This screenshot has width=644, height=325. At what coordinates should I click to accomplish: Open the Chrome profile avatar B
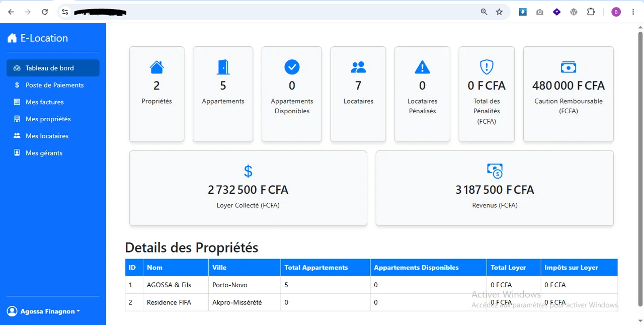[616, 12]
